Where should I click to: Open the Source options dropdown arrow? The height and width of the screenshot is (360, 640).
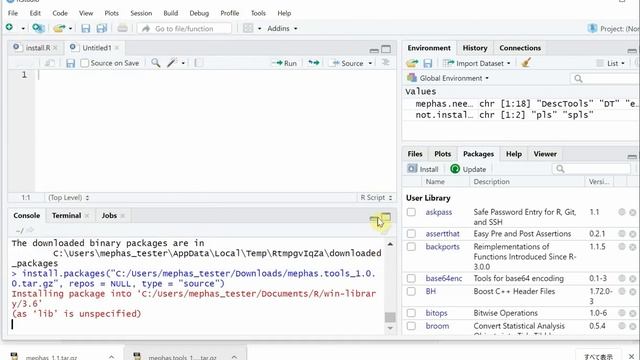click(370, 63)
